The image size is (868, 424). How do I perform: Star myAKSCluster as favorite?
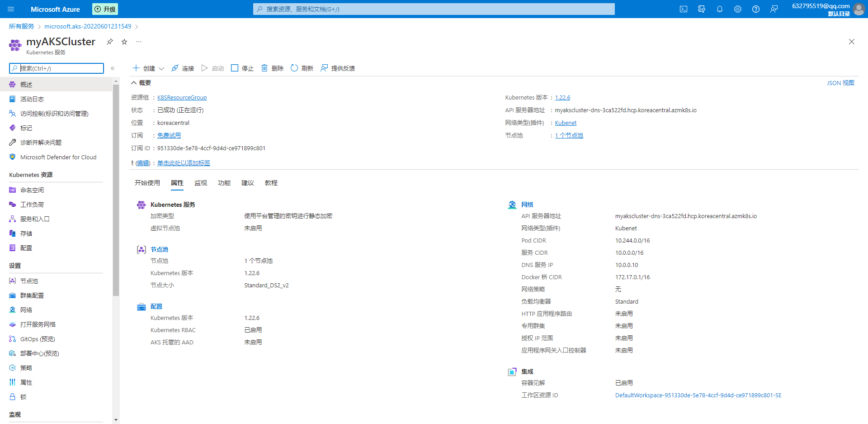124,41
